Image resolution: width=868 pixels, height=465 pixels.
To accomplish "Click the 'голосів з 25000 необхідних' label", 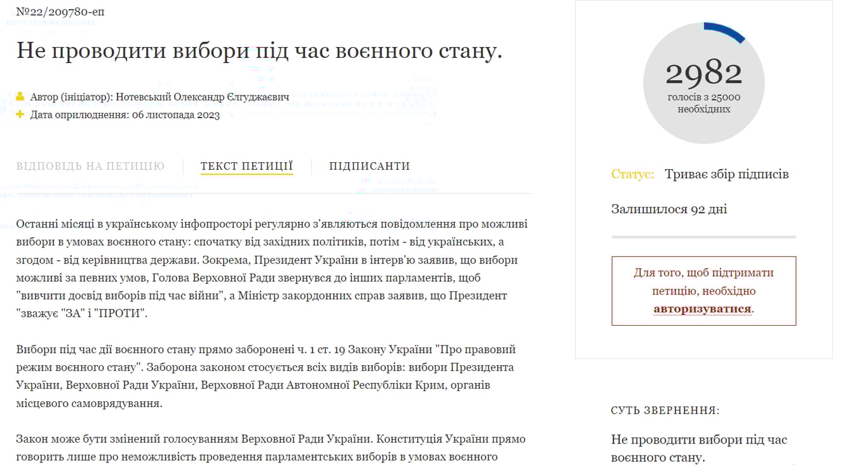I will coord(703,103).
